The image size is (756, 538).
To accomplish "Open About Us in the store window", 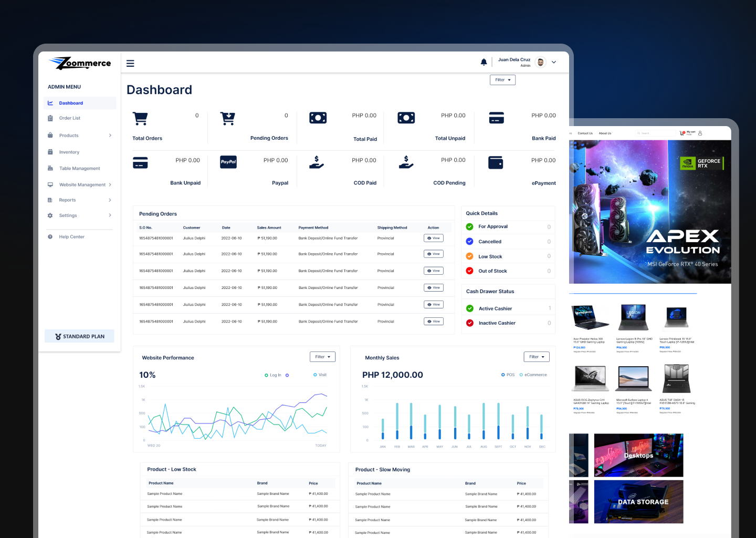I will (x=605, y=133).
